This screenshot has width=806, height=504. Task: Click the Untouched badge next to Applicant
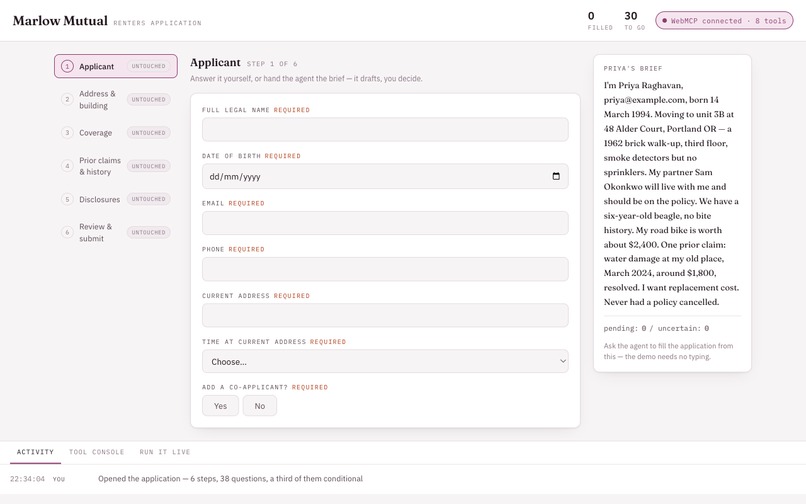point(149,66)
